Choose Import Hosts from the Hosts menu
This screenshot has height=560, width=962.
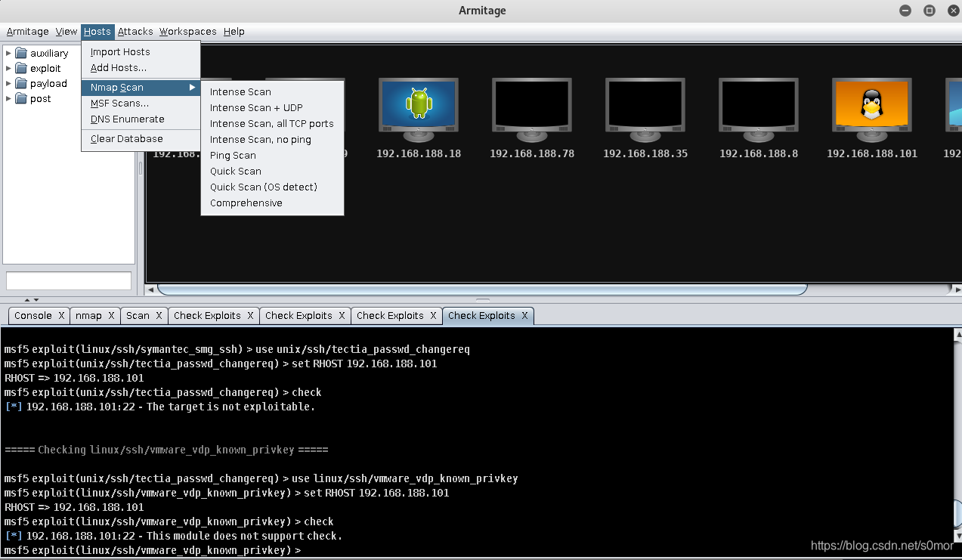(141, 52)
